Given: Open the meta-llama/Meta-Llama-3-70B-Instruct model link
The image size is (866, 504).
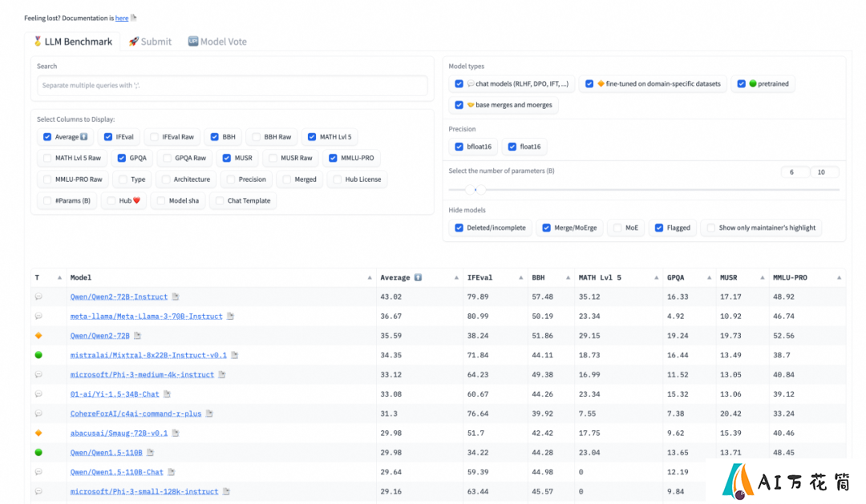Looking at the screenshot, I should [147, 317].
